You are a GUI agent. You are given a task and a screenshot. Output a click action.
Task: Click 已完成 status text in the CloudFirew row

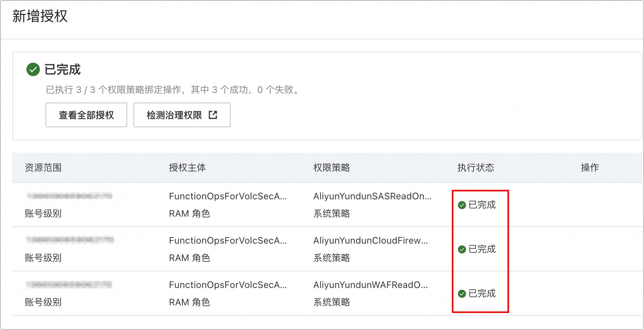482,249
